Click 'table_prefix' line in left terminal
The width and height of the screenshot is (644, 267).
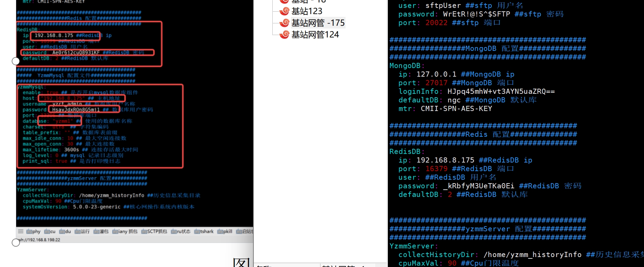tap(70, 133)
